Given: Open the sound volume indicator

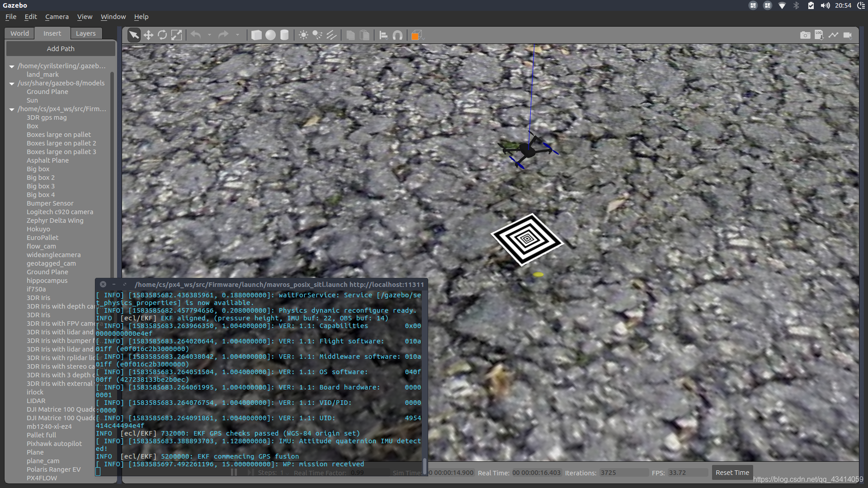Looking at the screenshot, I should (x=825, y=5).
